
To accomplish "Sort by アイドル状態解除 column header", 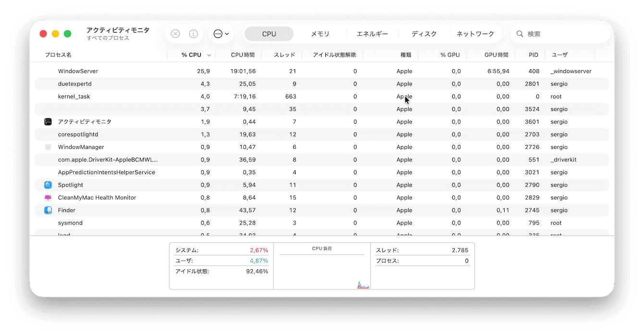I will point(334,55).
